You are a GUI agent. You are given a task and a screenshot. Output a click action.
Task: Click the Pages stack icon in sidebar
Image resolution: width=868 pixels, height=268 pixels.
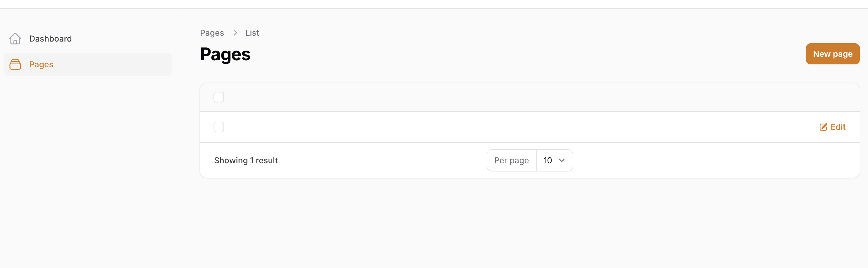pos(15,64)
